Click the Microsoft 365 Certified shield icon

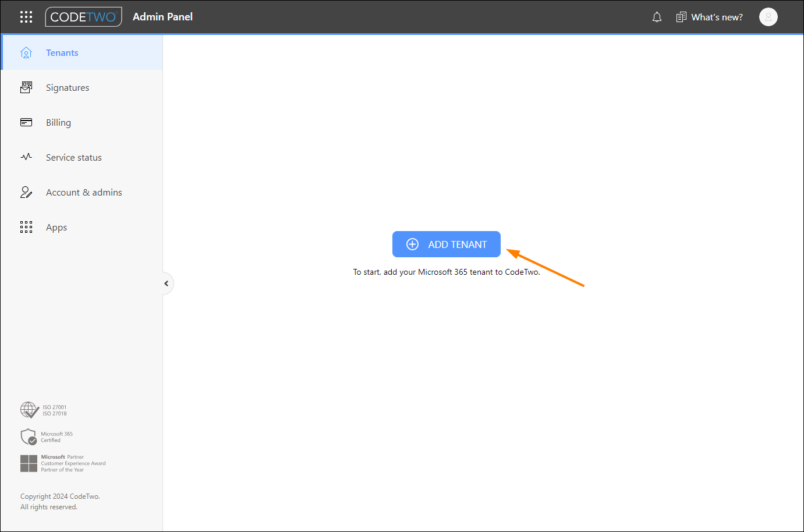click(x=29, y=437)
